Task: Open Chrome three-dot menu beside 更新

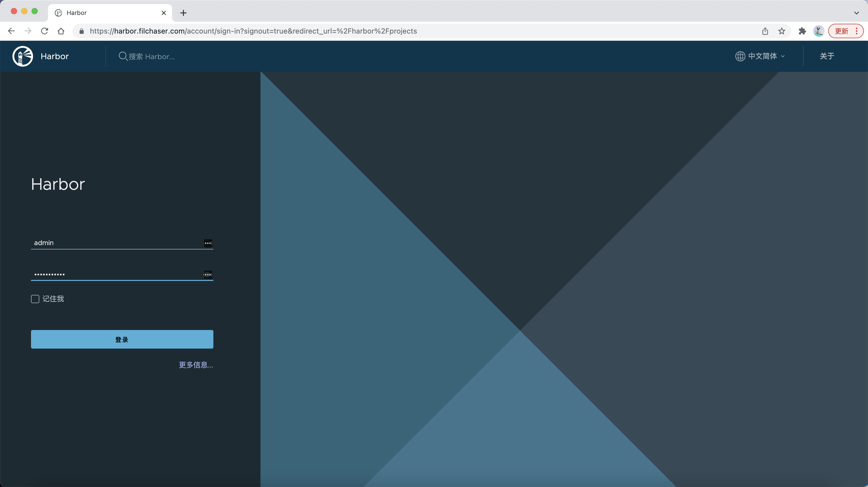Action: click(x=857, y=31)
